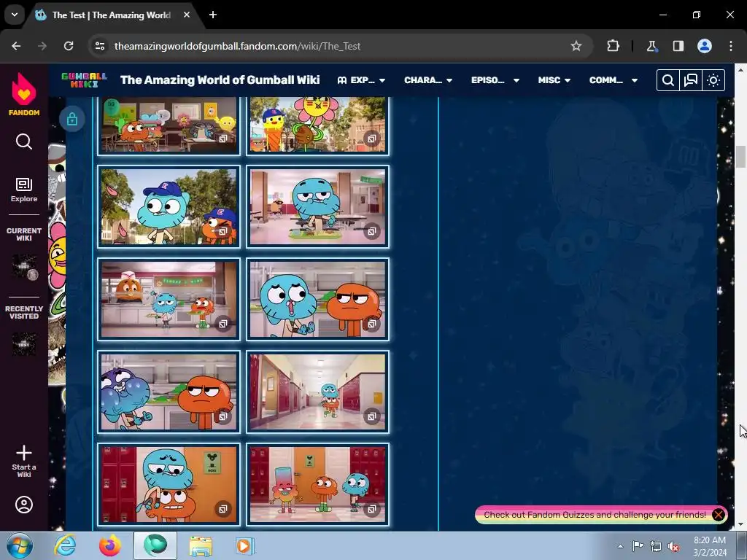The height and width of the screenshot is (560, 747).
Task: Open the Explore sidebar item
Action: 24,190
